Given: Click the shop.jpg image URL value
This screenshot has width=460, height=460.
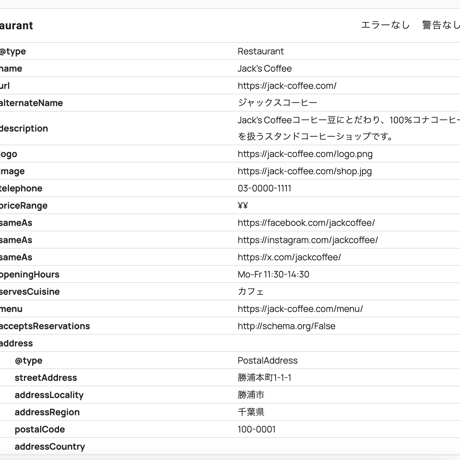Looking at the screenshot, I should [x=304, y=171].
